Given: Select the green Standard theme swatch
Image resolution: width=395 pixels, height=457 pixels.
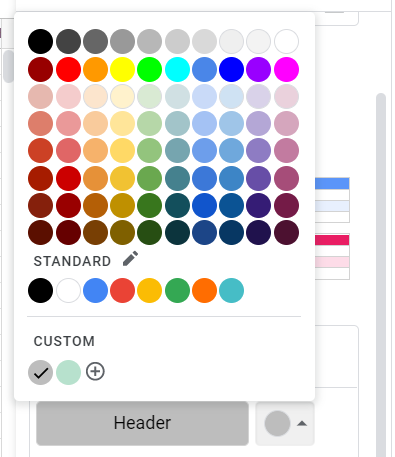Looking at the screenshot, I should (x=177, y=291).
